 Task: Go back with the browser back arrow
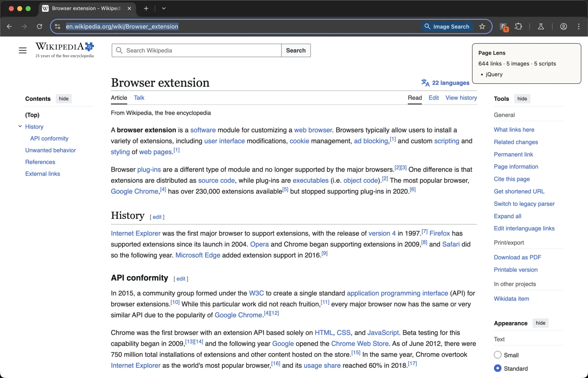[10, 26]
